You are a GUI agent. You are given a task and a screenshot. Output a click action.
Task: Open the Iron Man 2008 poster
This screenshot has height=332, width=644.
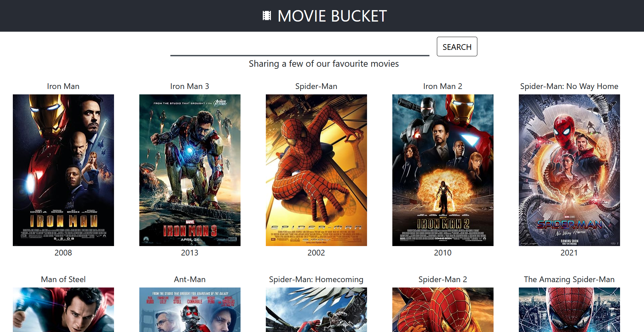(63, 170)
